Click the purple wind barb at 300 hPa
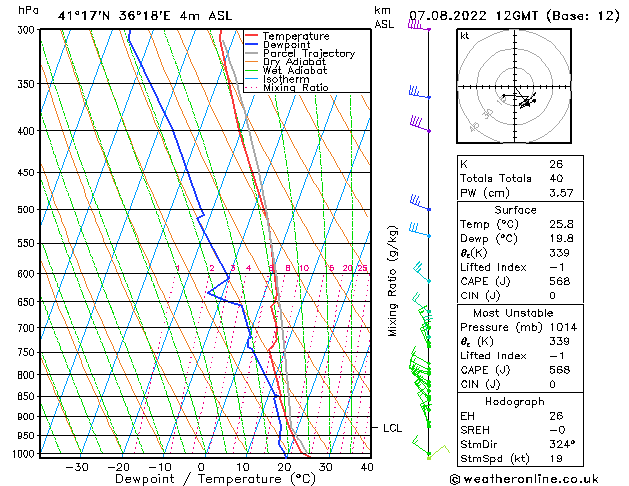The height and width of the screenshot is (486, 629). tap(419, 26)
